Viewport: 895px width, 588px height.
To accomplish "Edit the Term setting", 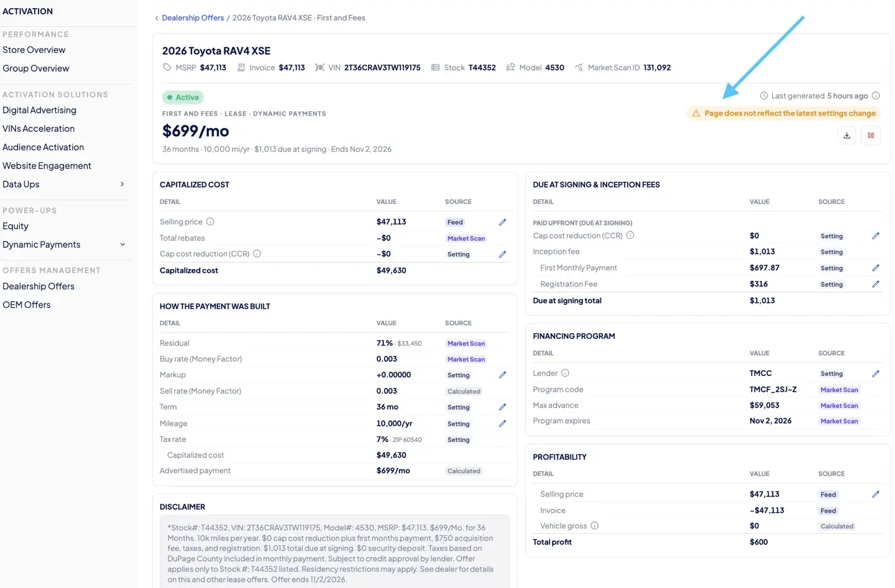I will tap(502, 407).
